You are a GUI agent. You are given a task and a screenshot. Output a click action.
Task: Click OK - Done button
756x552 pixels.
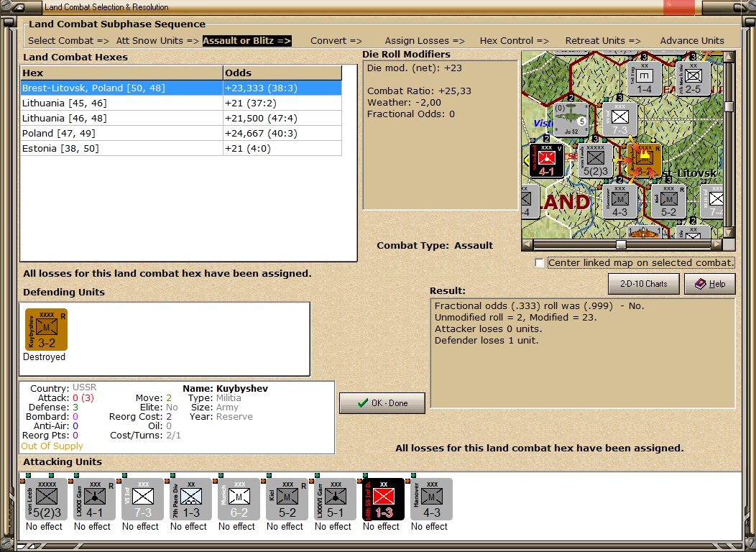point(382,403)
